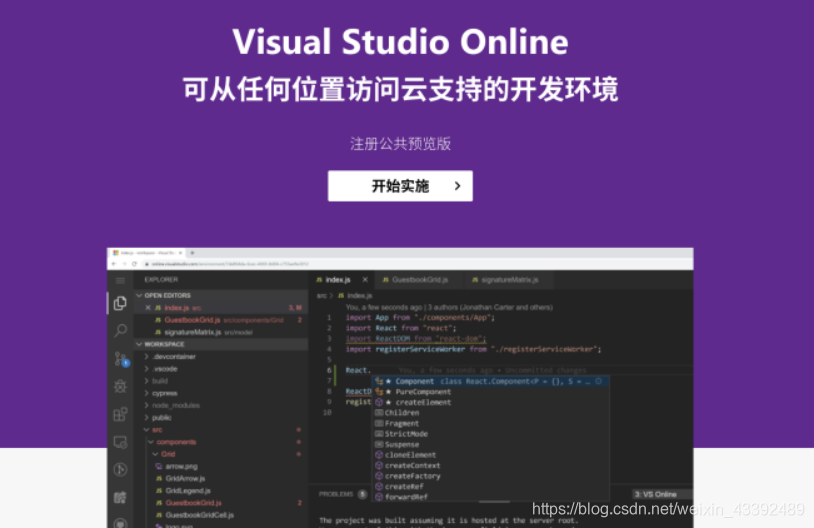Choose createRef suggestion
This screenshot has width=814, height=528.
tap(491, 486)
